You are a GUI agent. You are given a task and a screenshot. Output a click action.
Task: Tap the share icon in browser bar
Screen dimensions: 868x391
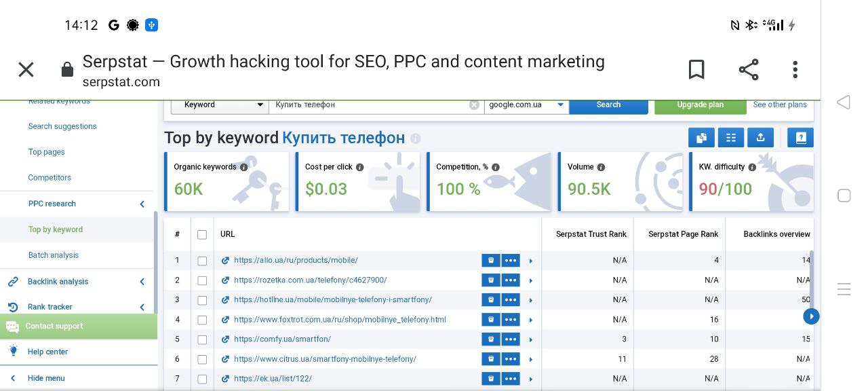pyautogui.click(x=749, y=69)
